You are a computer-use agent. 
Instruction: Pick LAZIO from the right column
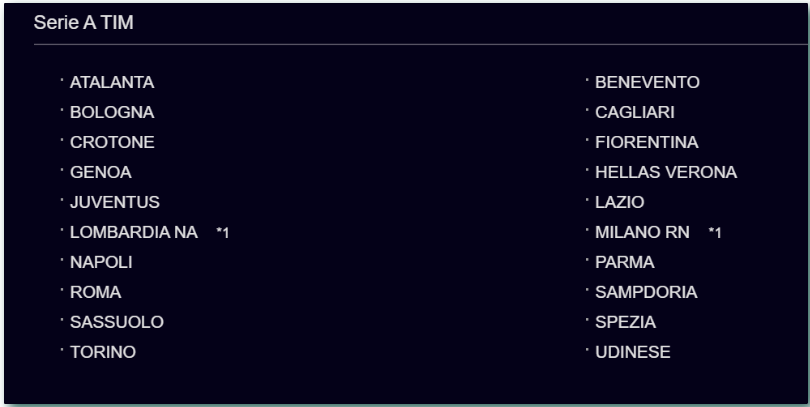619,202
